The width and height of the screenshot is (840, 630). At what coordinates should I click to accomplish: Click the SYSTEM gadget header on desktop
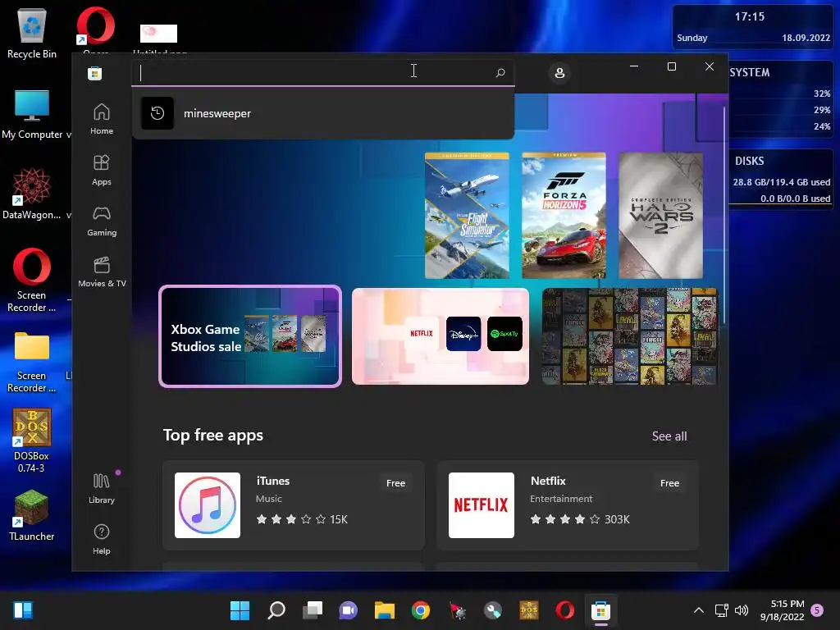[750, 72]
